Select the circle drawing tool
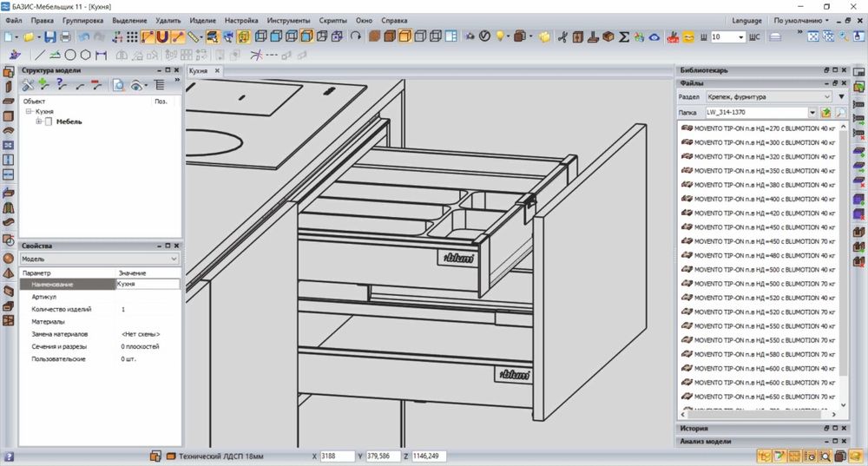The height and width of the screenshot is (466, 868). click(x=71, y=55)
